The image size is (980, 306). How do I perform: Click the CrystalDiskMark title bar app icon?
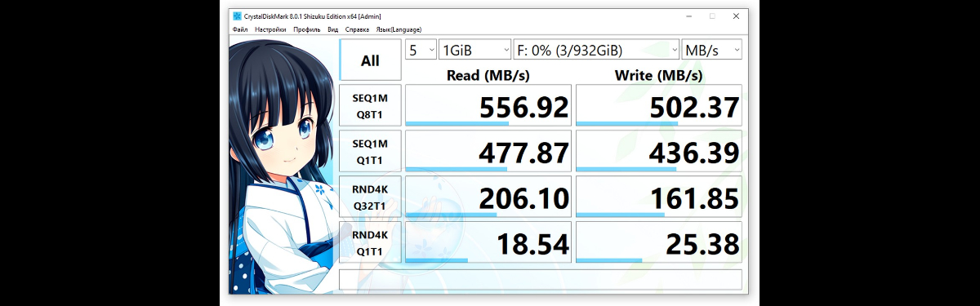[237, 16]
